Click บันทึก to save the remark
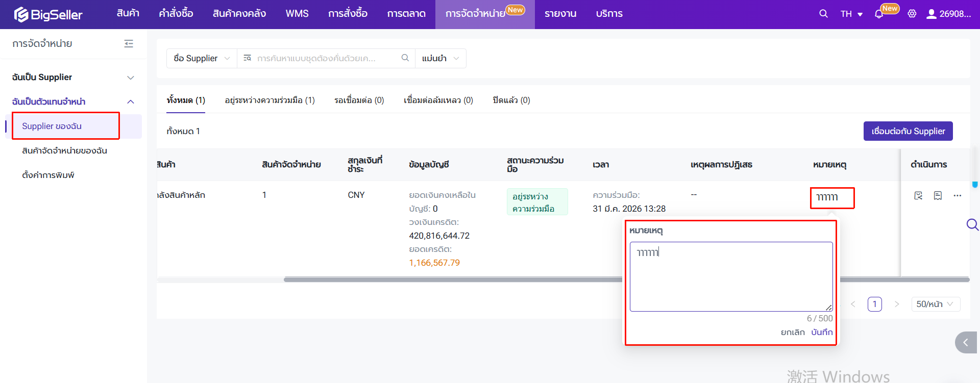The height and width of the screenshot is (383, 980). pos(822,332)
